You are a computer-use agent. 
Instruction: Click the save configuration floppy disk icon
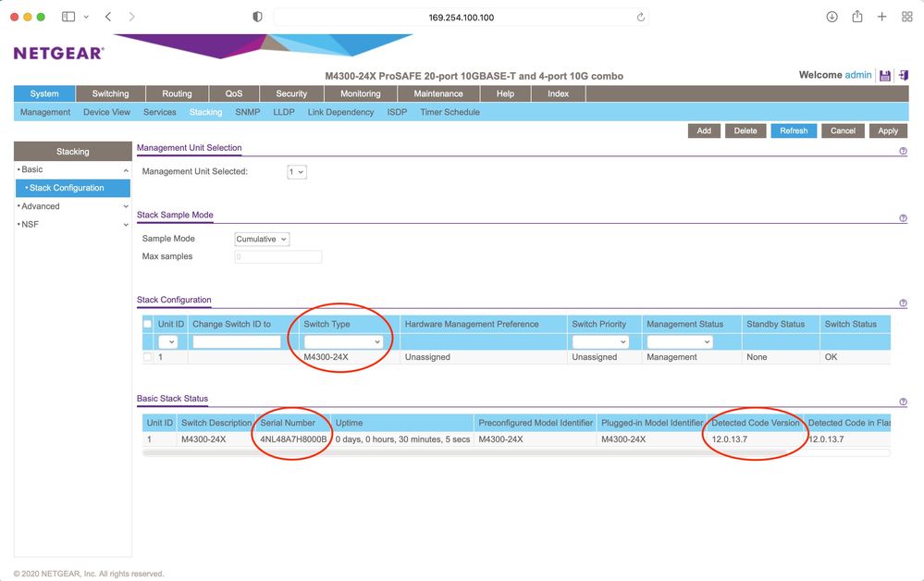point(885,76)
